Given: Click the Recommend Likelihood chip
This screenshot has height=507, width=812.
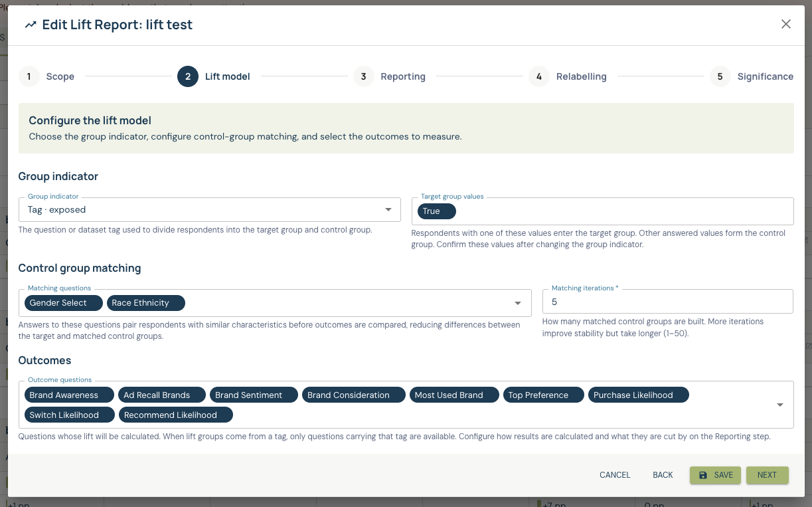Looking at the screenshot, I should (x=176, y=415).
